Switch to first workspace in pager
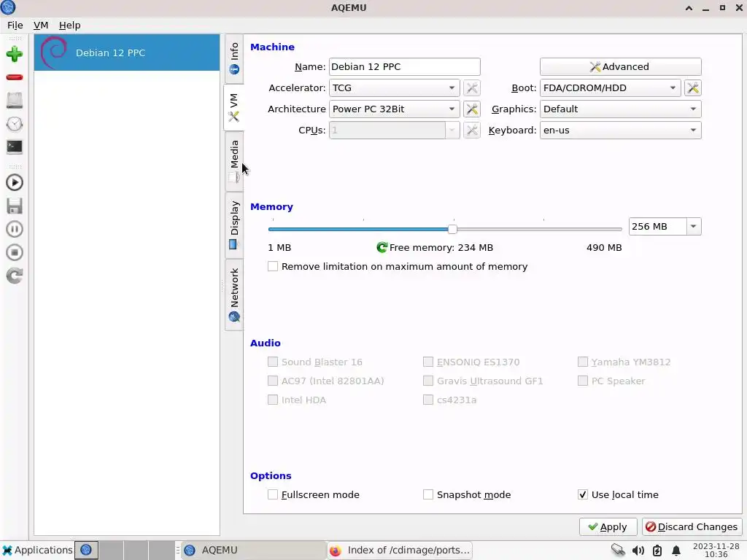747x560 pixels. tap(86, 550)
